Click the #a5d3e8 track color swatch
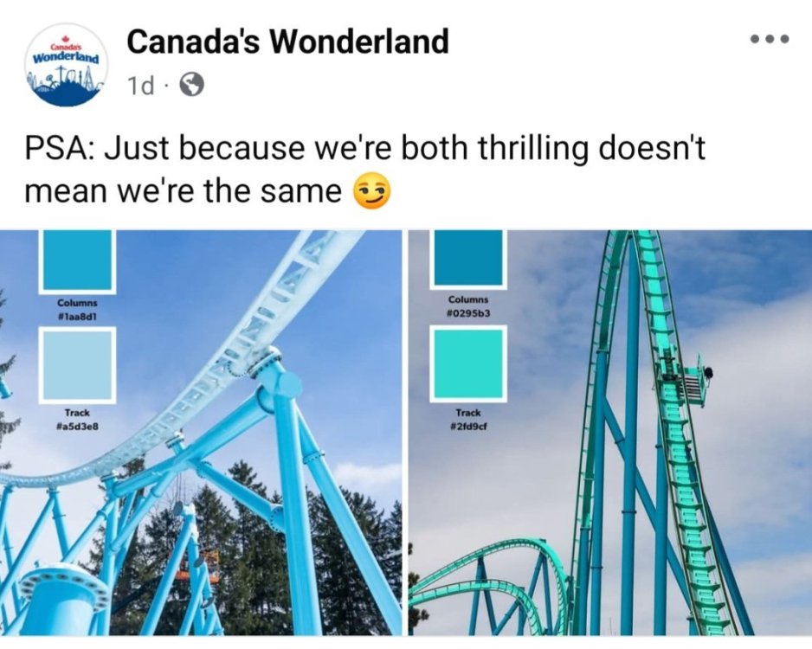Viewport: 812px width, 649px height. (x=77, y=365)
